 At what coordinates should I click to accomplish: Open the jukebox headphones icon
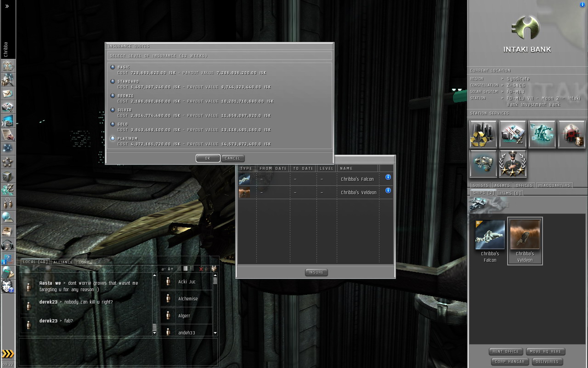[x=8, y=245]
